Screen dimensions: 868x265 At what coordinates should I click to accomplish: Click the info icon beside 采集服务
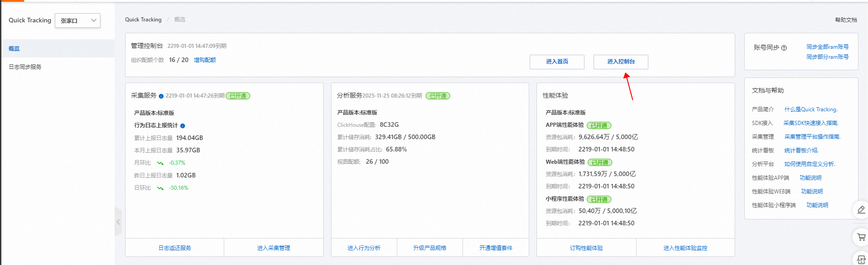point(161,96)
